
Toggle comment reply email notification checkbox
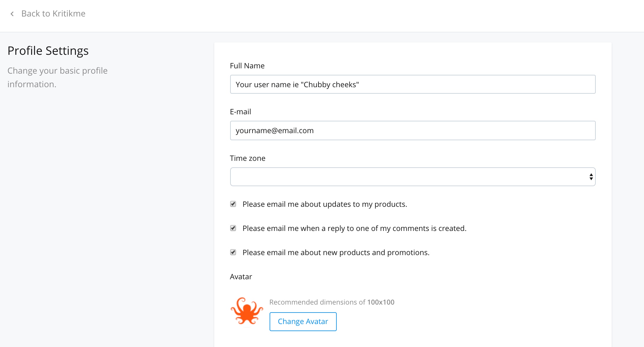pyautogui.click(x=233, y=228)
